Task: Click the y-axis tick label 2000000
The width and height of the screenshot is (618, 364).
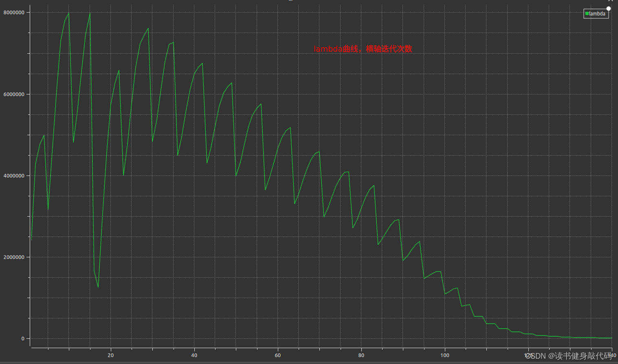Action: 14,257
